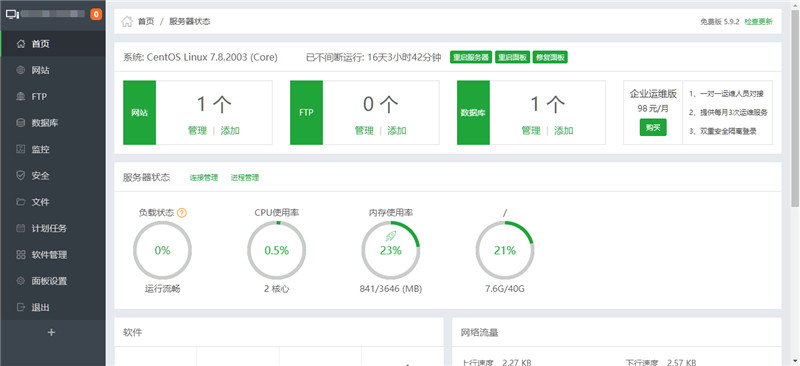The image size is (800, 366).
Task: Click the 修复面板 button
Action: tap(550, 57)
